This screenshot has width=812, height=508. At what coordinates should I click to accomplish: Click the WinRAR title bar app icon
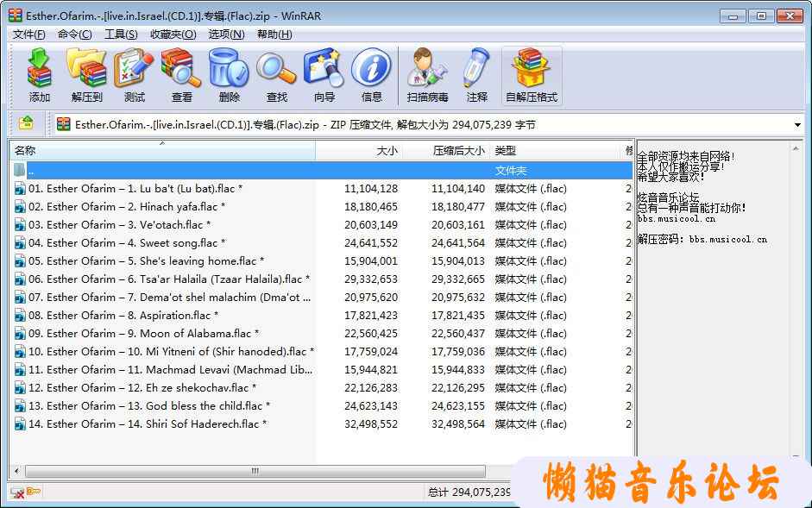16,16
